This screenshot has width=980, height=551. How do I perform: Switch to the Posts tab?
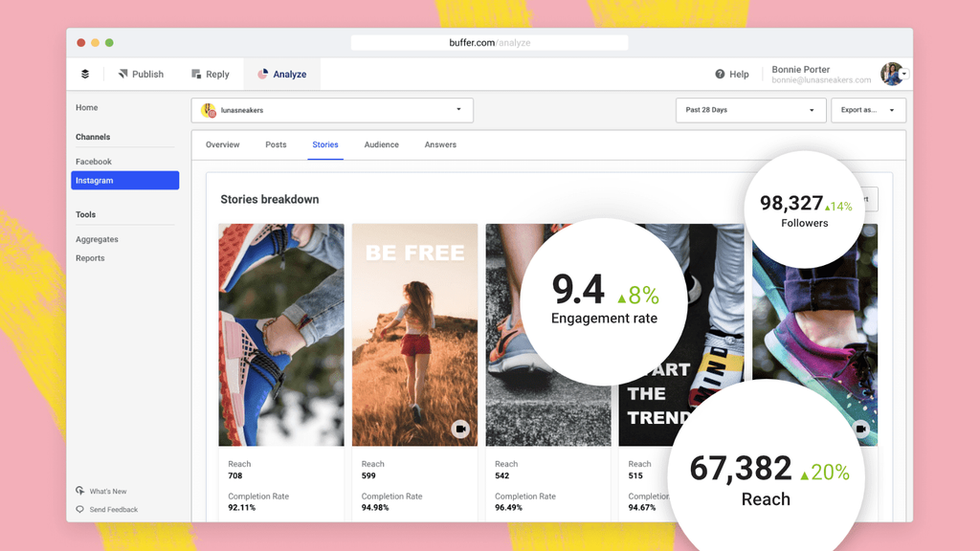(x=276, y=144)
